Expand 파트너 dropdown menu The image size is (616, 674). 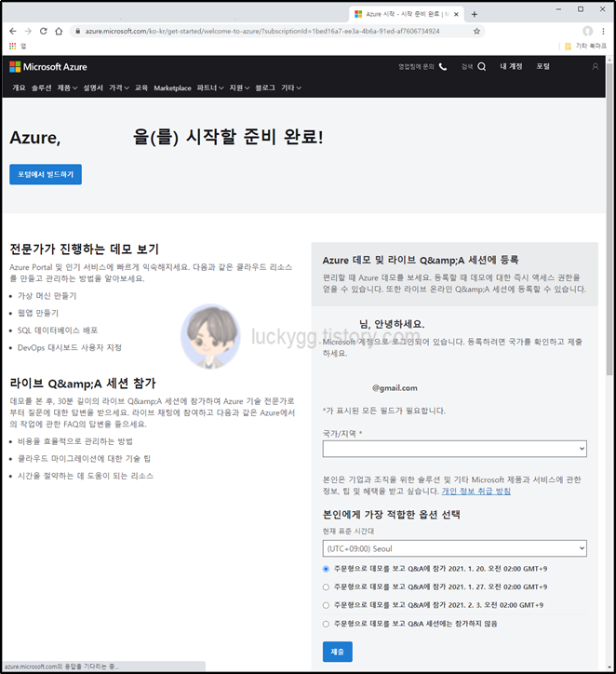[x=210, y=88]
